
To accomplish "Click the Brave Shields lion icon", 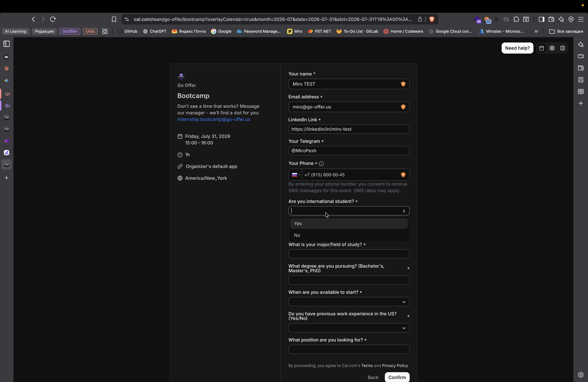I will coord(432,19).
